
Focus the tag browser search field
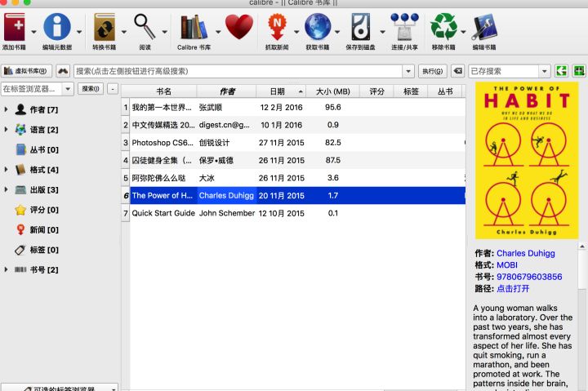(32, 89)
